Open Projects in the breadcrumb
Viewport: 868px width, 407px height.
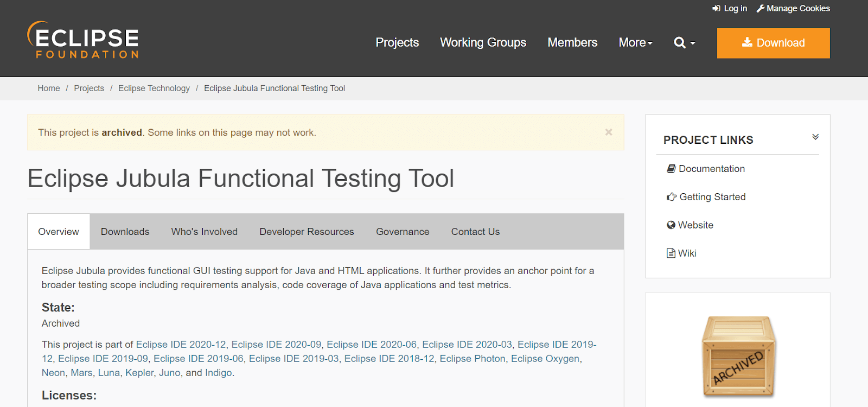coord(89,88)
